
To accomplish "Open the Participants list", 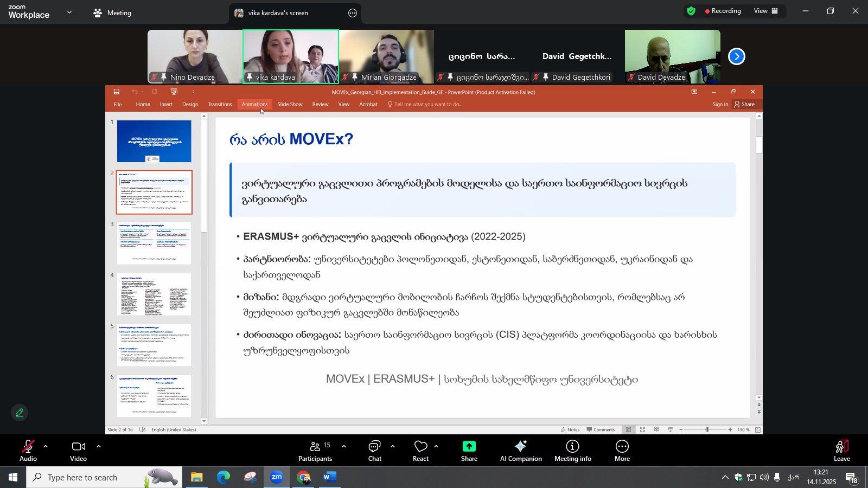I will [x=315, y=451].
